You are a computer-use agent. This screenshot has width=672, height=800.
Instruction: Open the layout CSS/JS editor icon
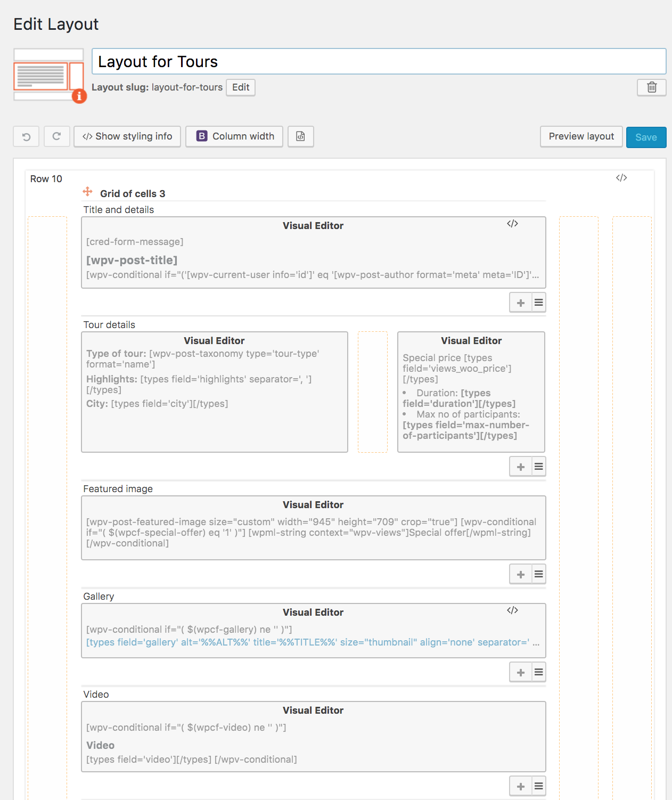[x=301, y=136]
